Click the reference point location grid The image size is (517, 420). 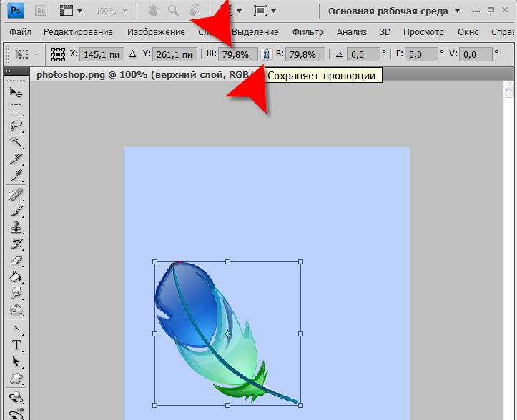pyautogui.click(x=59, y=54)
